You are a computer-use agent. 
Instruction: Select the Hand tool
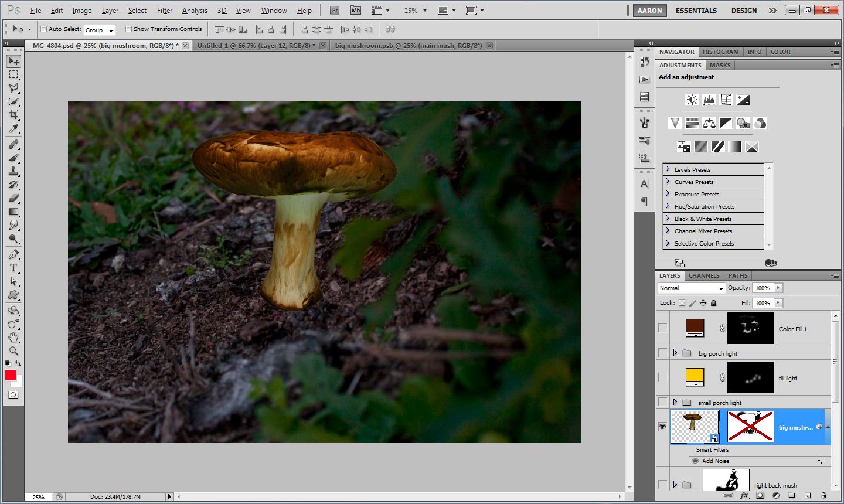(x=13, y=338)
